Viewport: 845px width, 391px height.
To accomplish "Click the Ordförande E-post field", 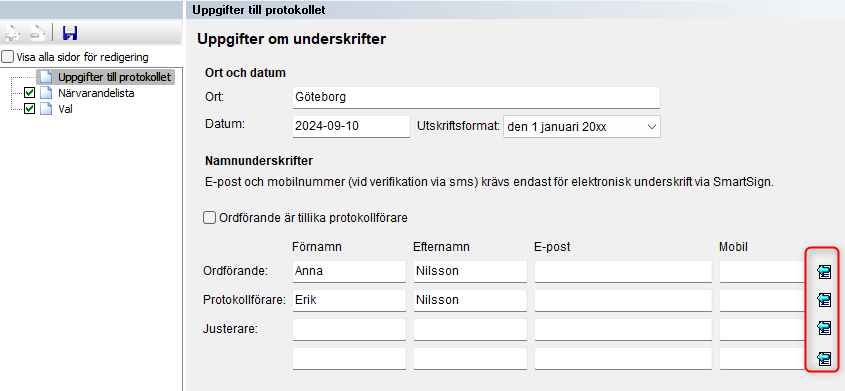I will (624, 271).
